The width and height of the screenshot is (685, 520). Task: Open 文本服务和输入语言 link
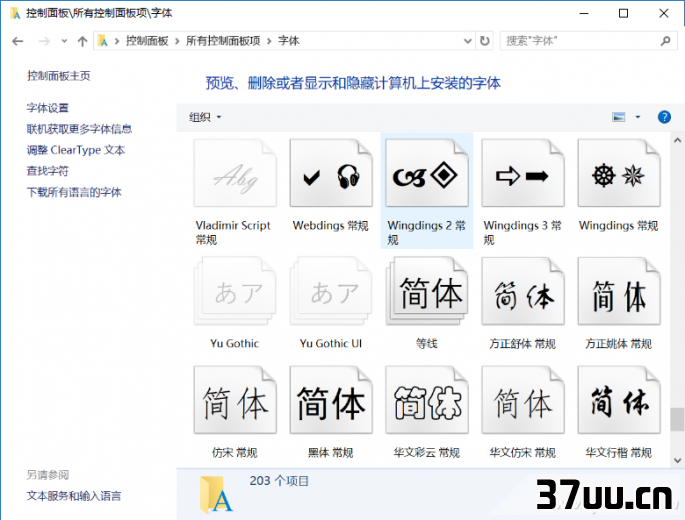pos(74,496)
